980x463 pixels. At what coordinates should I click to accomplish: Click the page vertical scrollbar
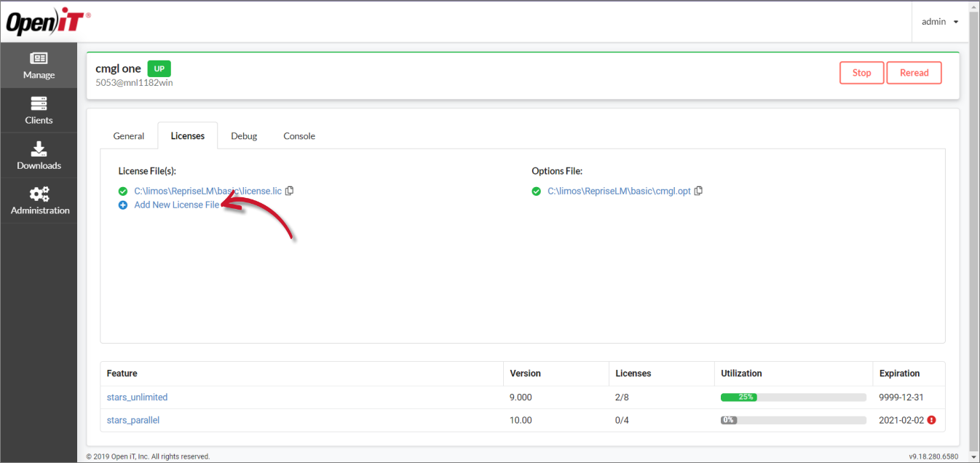point(973,231)
